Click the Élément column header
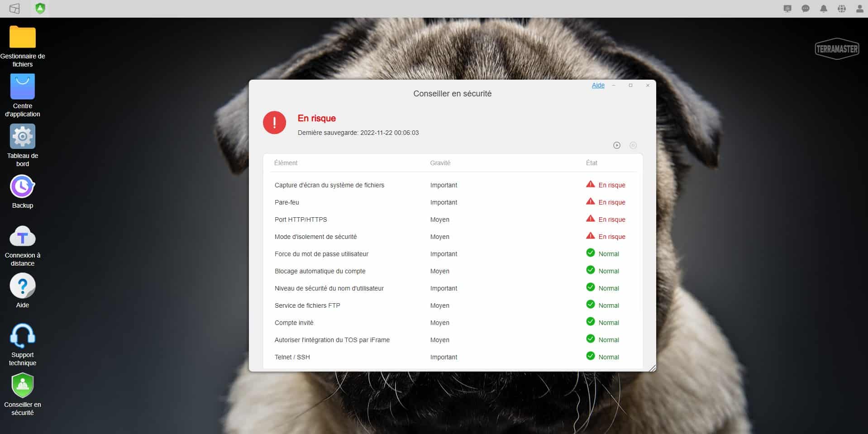This screenshot has width=868, height=434. (x=286, y=163)
